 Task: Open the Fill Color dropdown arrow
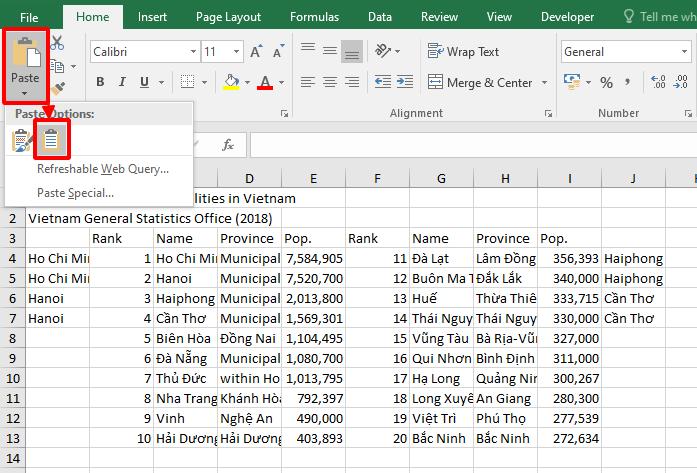247,82
